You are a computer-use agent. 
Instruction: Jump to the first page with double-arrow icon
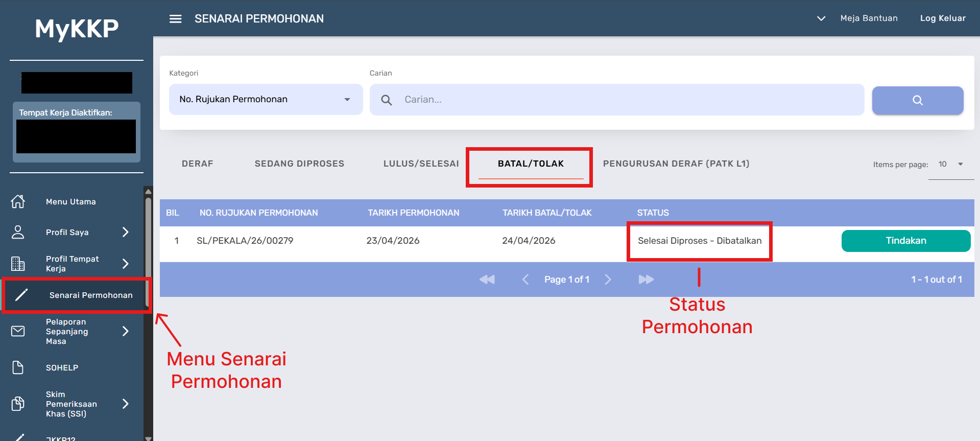pos(487,280)
